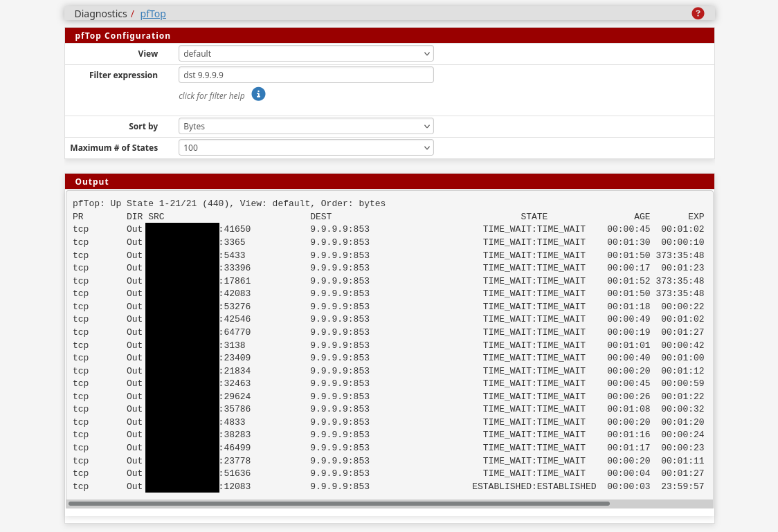Click the expiry value 23:59:57

coord(682,486)
